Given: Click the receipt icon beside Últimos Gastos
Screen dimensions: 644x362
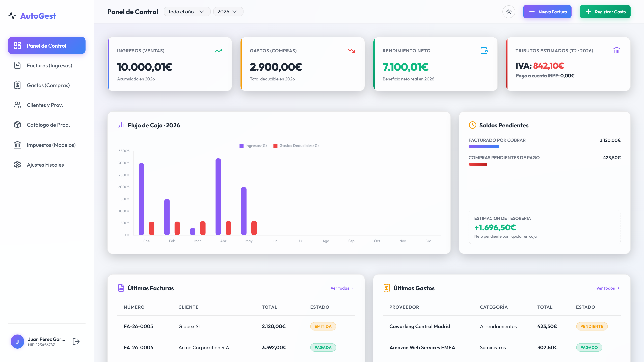Looking at the screenshot, I should pyautogui.click(x=387, y=288).
